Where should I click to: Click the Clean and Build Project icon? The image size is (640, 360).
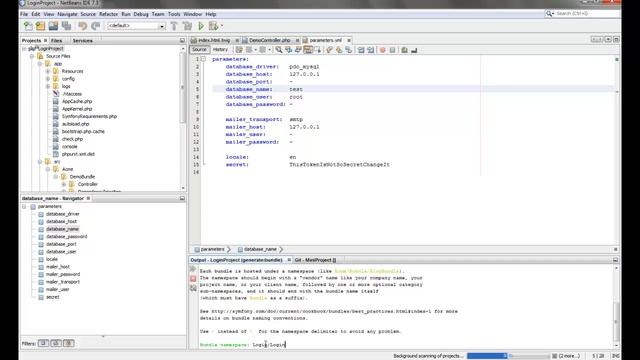[x=187, y=26]
